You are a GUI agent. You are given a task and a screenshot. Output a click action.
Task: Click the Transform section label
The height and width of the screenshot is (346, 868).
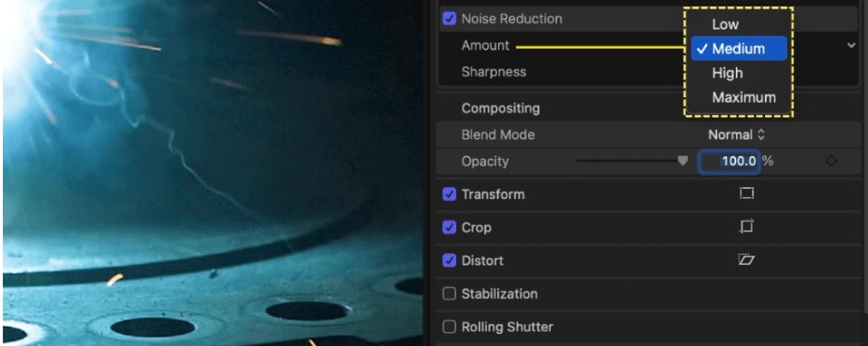(x=493, y=195)
